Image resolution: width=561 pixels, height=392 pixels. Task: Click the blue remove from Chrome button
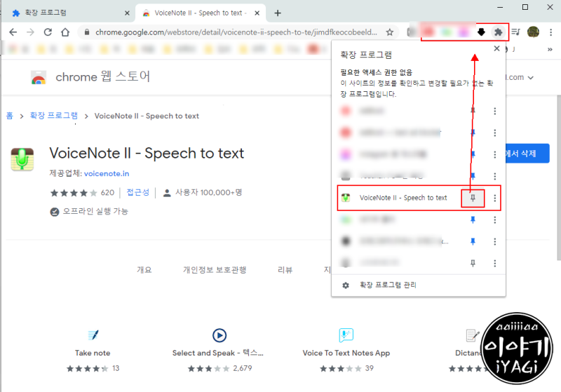(527, 154)
